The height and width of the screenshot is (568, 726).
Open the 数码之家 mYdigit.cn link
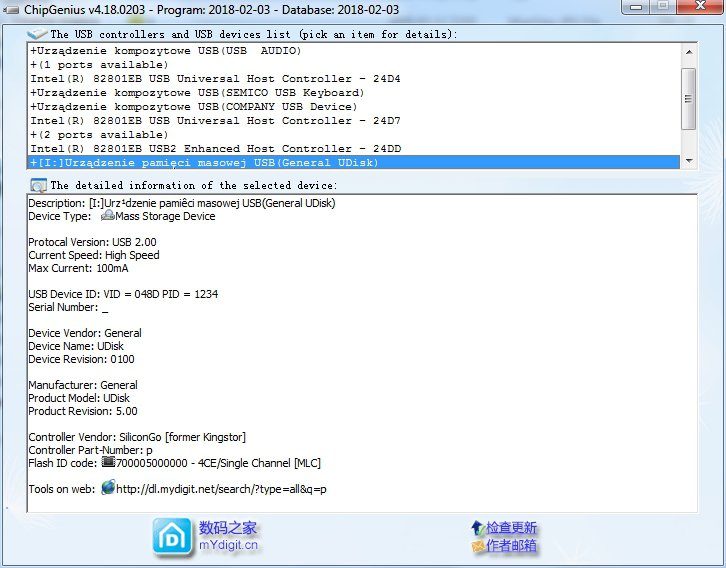point(228,536)
